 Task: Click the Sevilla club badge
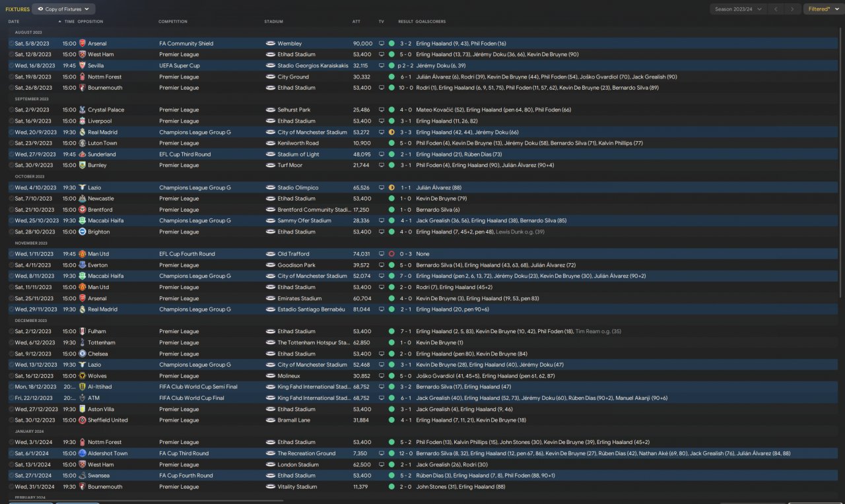(82, 66)
